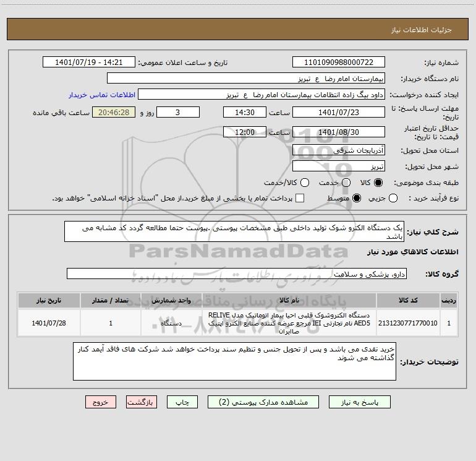Click the response deadline date 1401/07/23 field
The width and height of the screenshot is (476, 461).
[339, 112]
